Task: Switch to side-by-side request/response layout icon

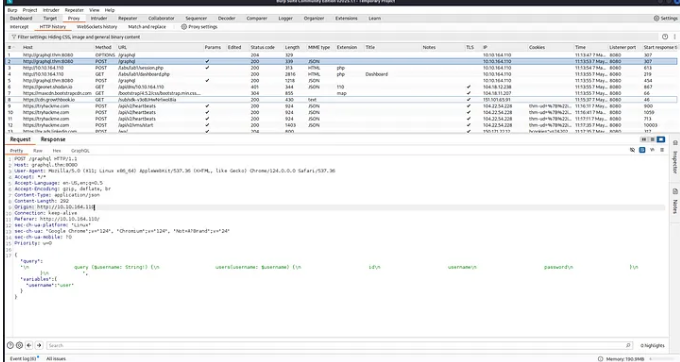Action: point(644,140)
